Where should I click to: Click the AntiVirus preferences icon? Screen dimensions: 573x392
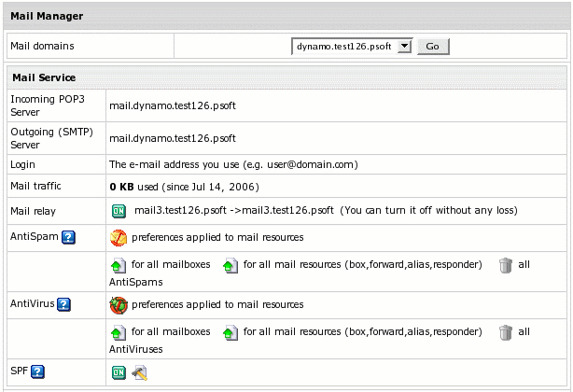[119, 304]
